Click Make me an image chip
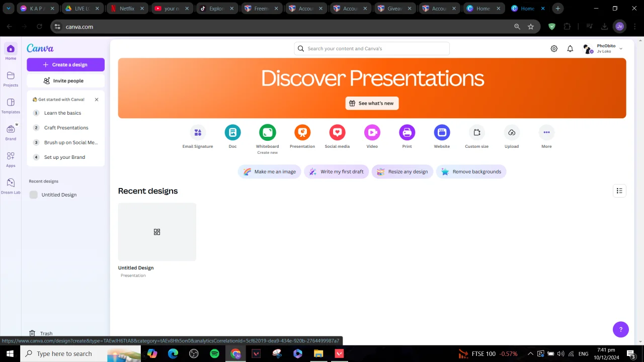Viewport: 644px width, 362px height. (270, 171)
